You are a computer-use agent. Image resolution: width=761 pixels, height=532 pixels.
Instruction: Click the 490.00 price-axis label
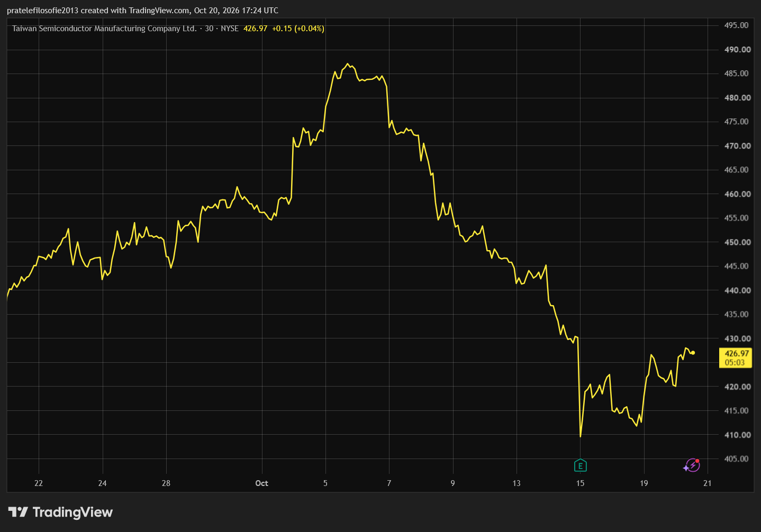click(x=737, y=50)
